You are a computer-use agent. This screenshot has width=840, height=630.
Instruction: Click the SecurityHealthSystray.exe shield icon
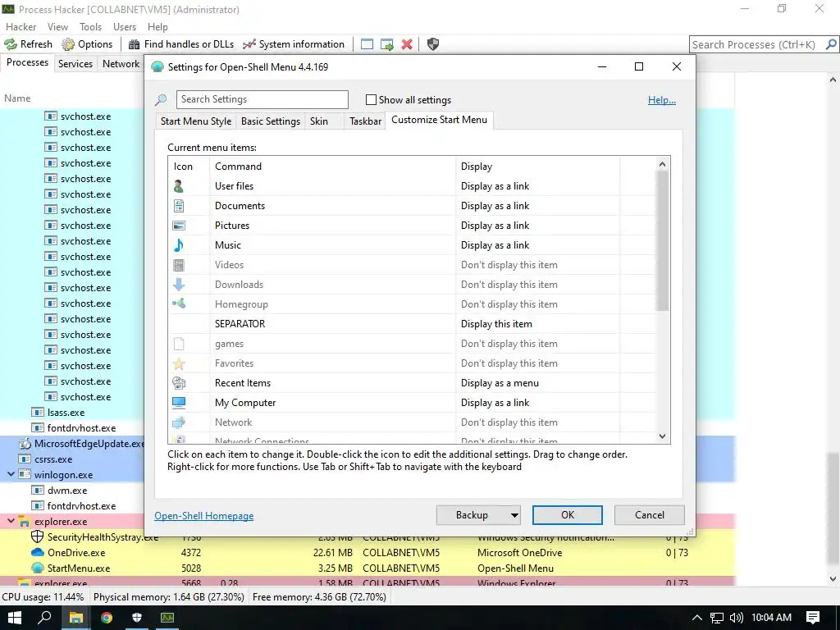coord(38,536)
